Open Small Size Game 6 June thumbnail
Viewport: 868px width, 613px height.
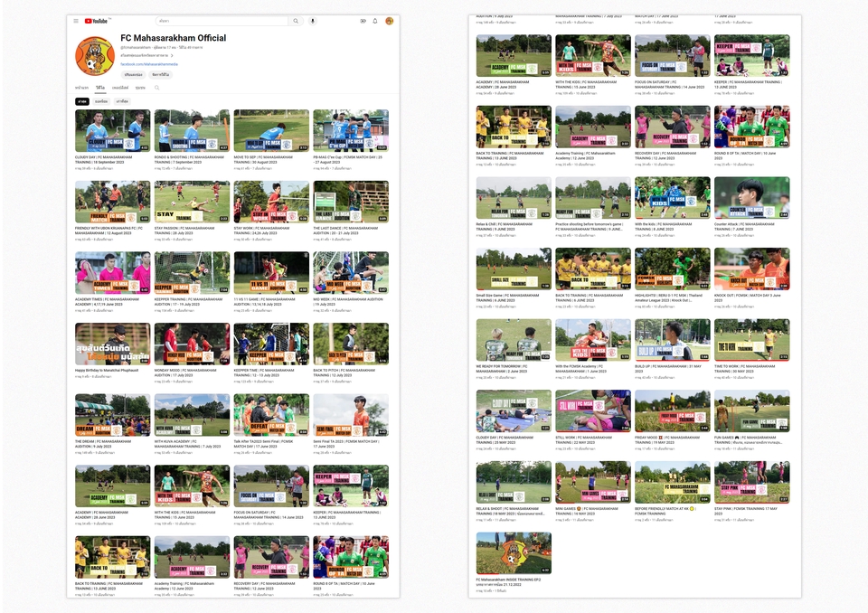tap(514, 269)
